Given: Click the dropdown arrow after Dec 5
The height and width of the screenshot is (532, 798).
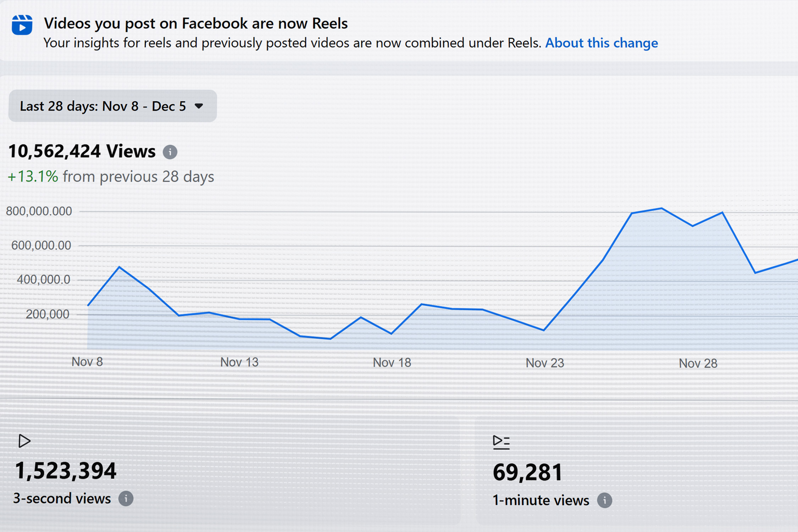Looking at the screenshot, I should pyautogui.click(x=199, y=106).
